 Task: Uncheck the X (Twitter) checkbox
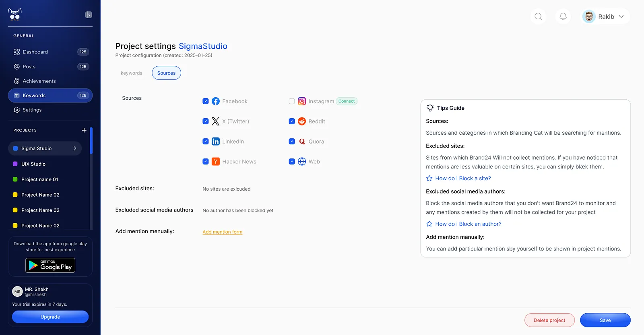pyautogui.click(x=206, y=121)
